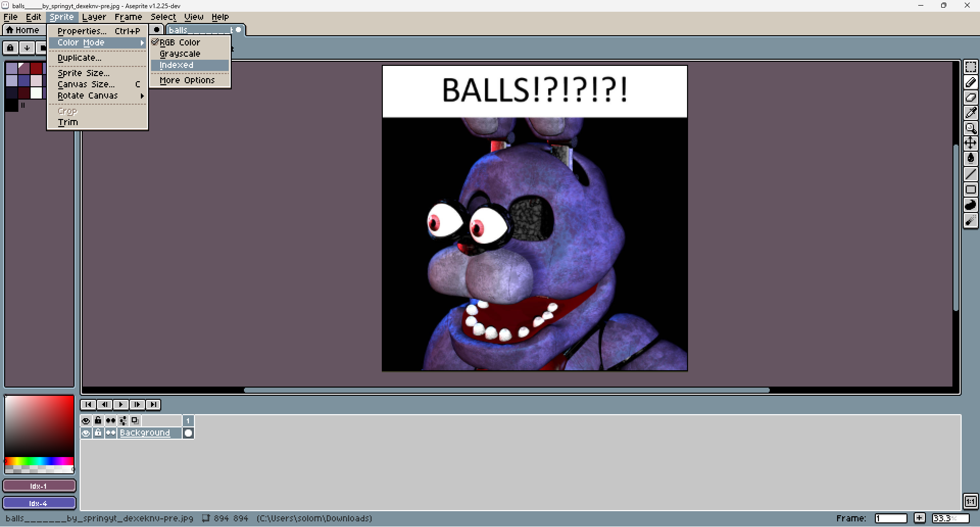Expand the Color Mode submenu

(97, 43)
